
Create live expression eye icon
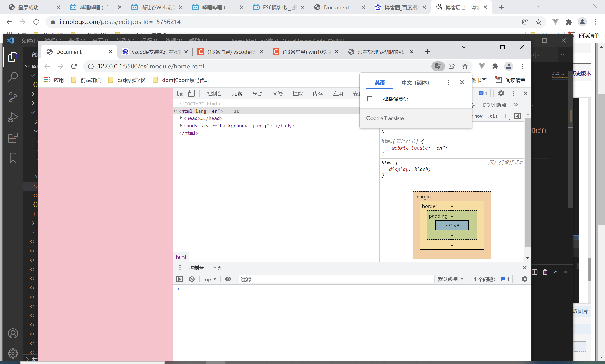228,279
